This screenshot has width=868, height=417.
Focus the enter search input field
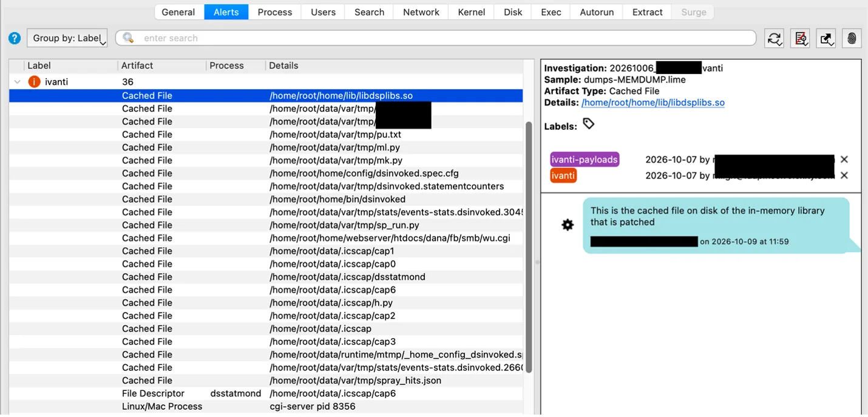click(x=436, y=38)
